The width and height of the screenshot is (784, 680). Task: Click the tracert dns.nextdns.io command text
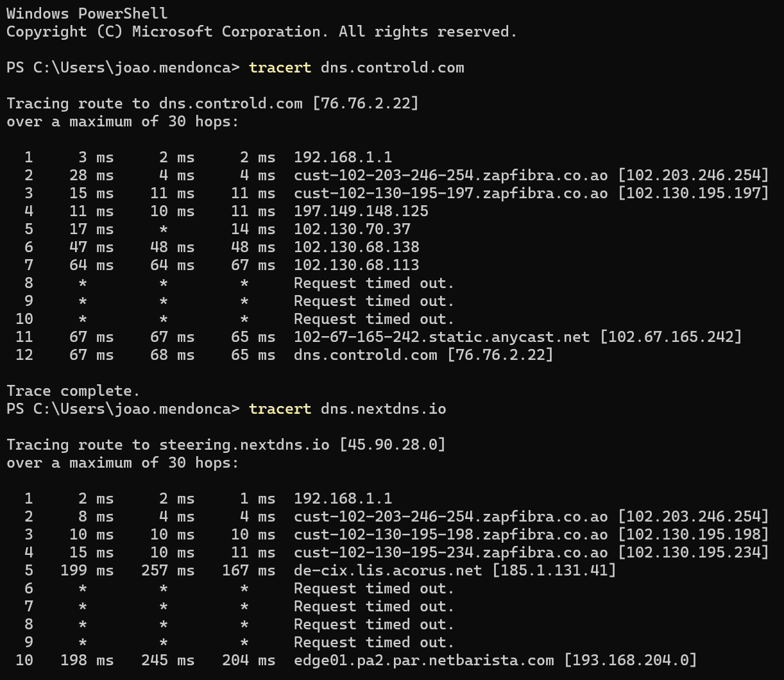tap(348, 409)
